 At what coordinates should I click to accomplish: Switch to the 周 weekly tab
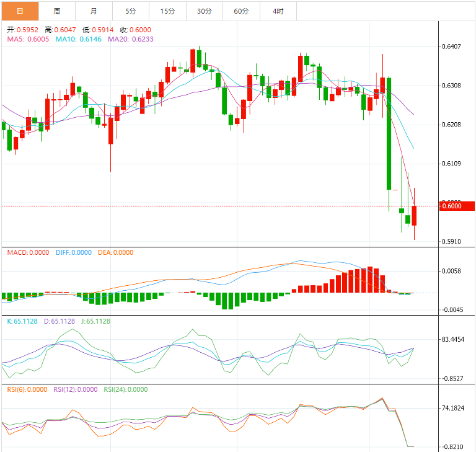pyautogui.click(x=57, y=11)
